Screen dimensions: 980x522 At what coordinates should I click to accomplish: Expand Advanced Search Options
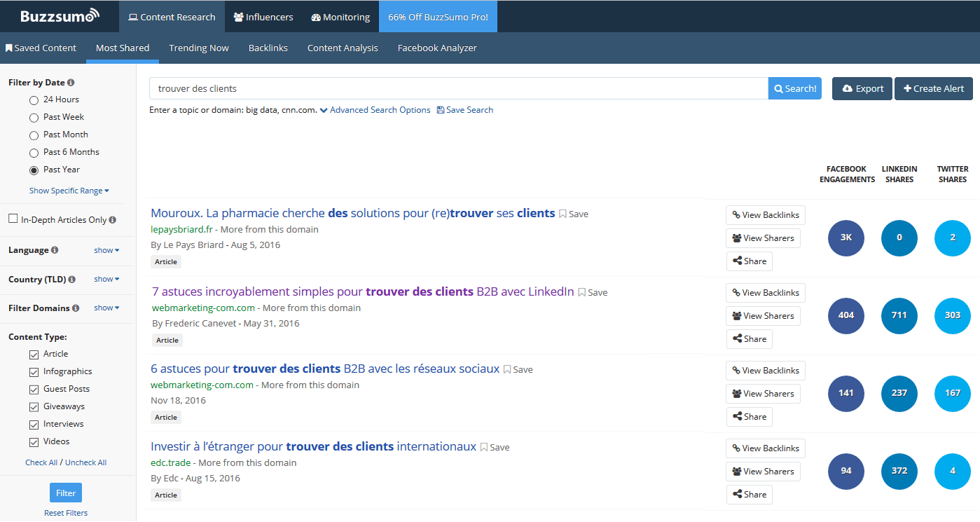pos(375,110)
